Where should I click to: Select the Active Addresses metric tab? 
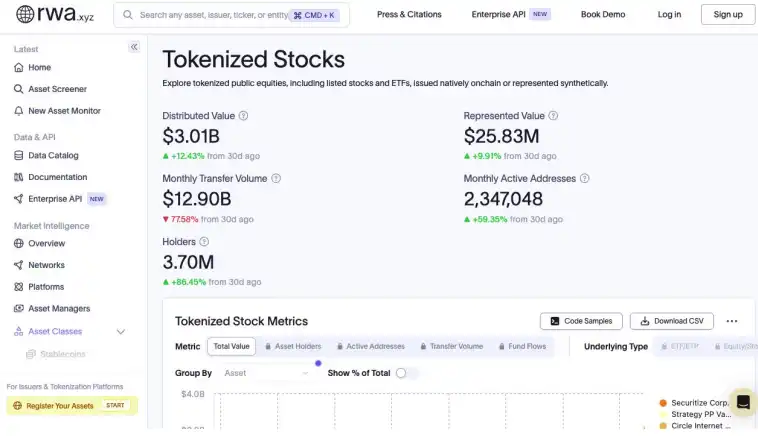coord(371,346)
